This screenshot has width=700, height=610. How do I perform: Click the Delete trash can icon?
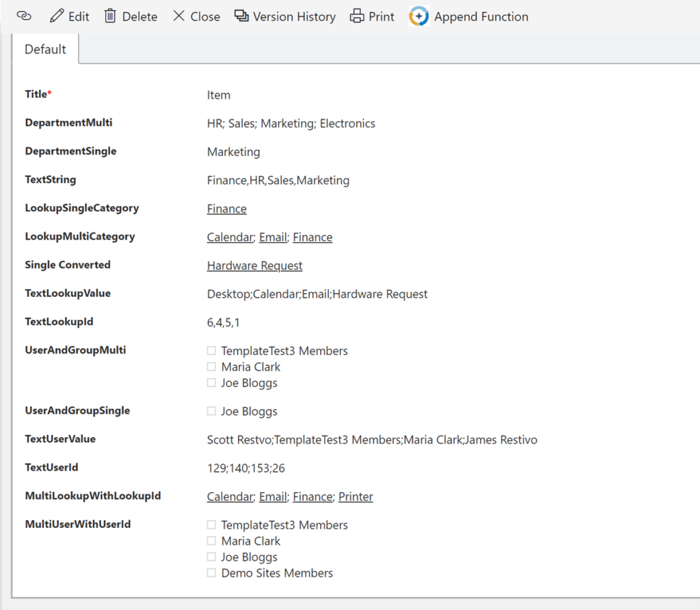(x=110, y=16)
